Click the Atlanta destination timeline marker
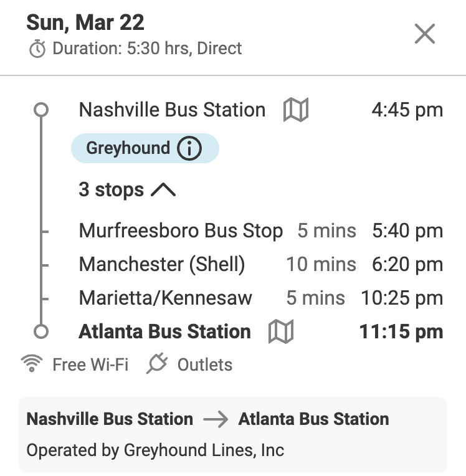Screen dimensions: 466x476 coord(41,332)
